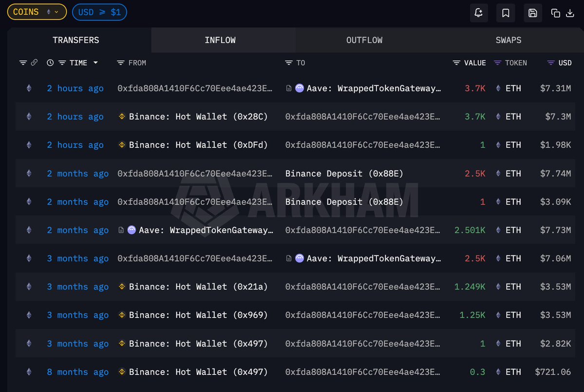Switch to the INFLOW tab
The height and width of the screenshot is (392, 584).
220,40
